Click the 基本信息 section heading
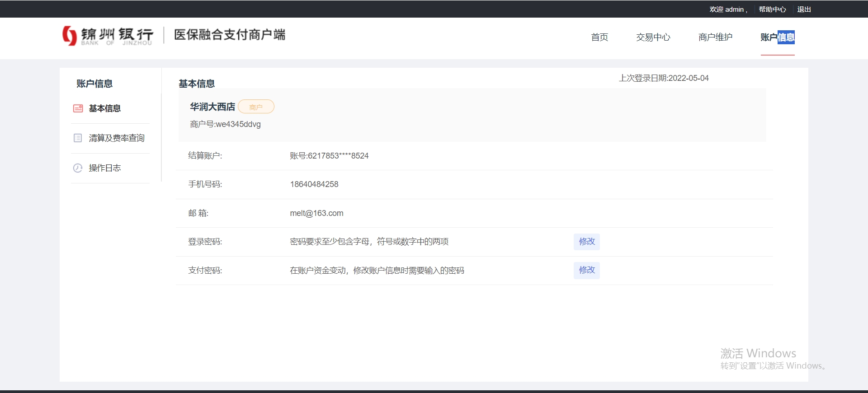868x393 pixels. coord(197,84)
